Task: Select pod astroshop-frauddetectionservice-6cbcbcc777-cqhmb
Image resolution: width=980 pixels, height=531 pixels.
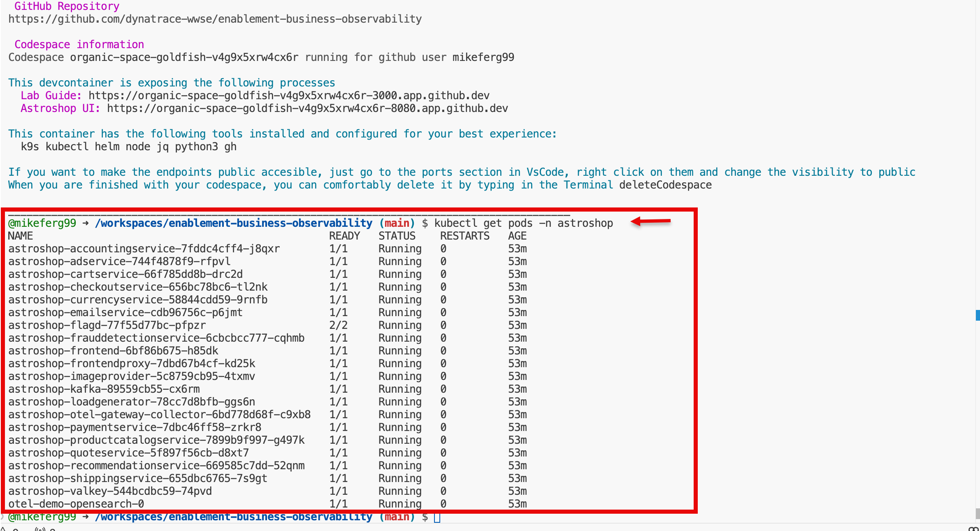Action: coord(156,338)
